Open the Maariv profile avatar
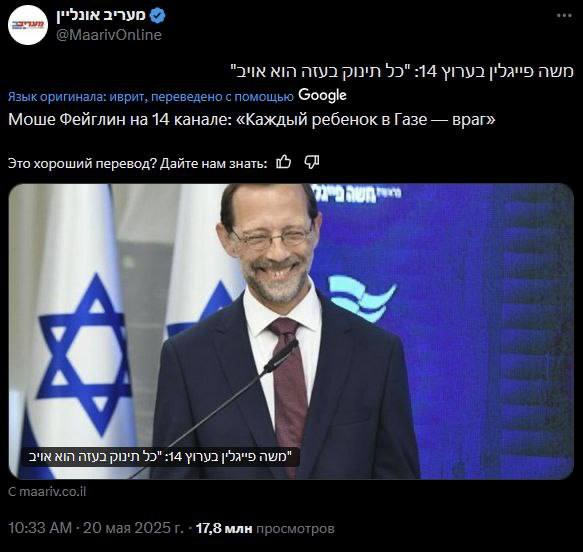The image size is (583, 552). 28,25
